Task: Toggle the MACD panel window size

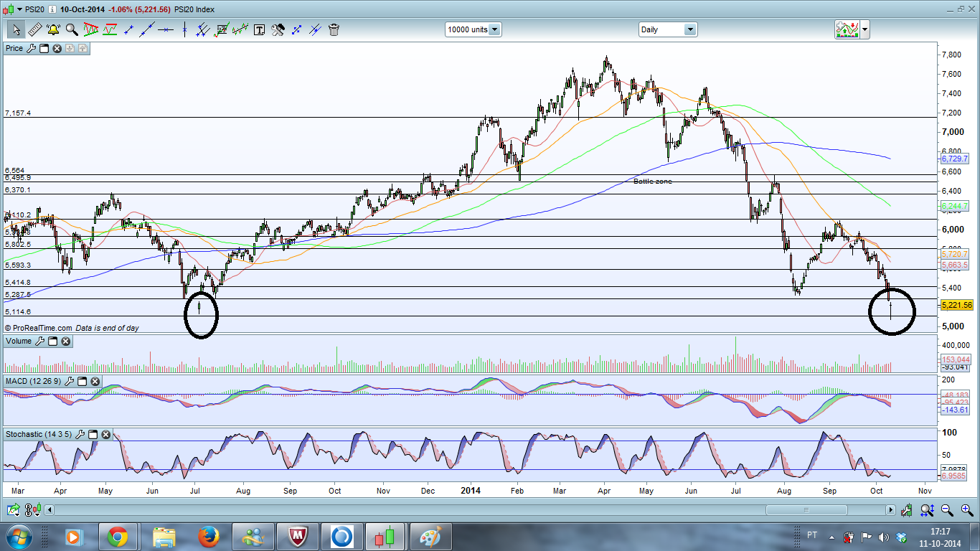Action: click(x=82, y=381)
